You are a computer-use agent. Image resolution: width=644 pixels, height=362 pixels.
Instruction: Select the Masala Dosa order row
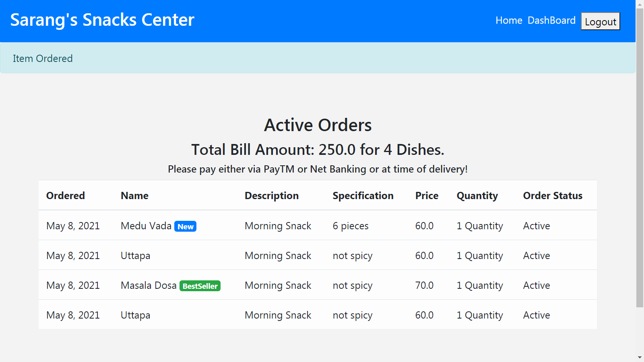coord(318,285)
